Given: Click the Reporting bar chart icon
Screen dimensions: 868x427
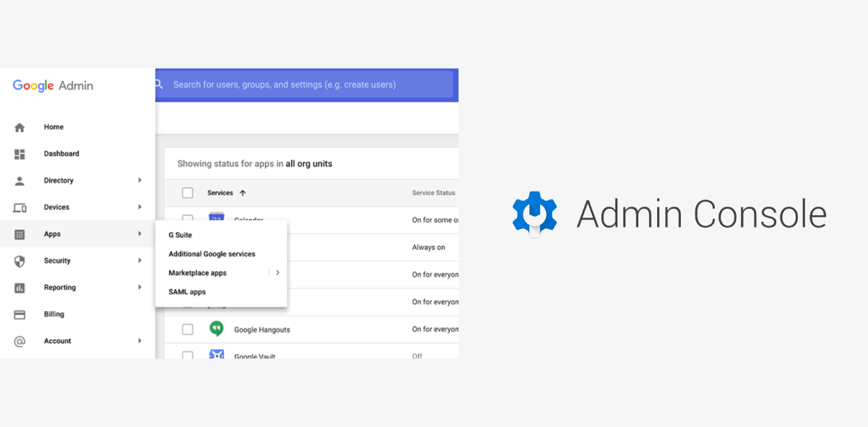Looking at the screenshot, I should [x=19, y=288].
